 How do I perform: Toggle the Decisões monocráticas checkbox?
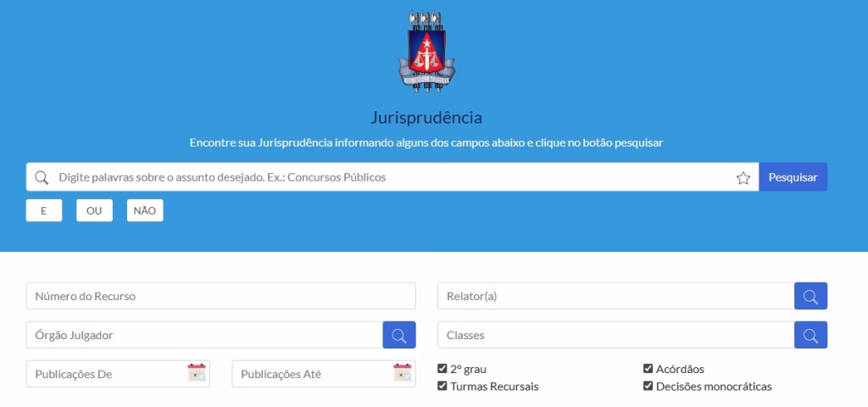click(648, 386)
